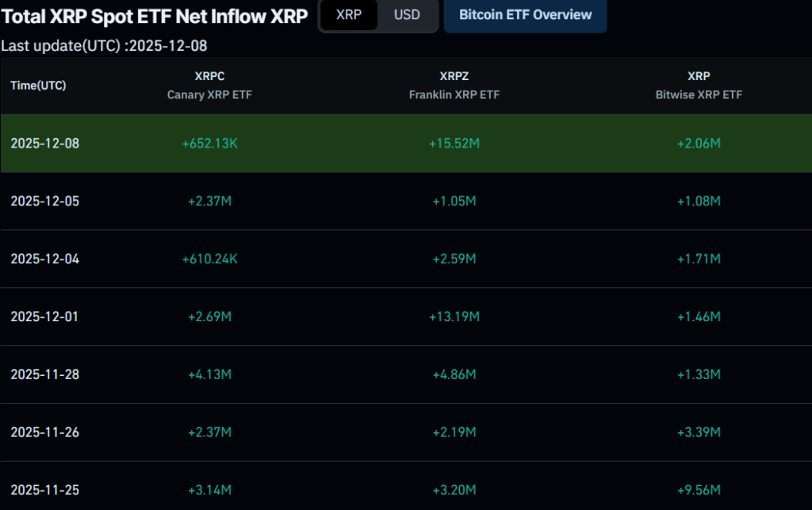This screenshot has height=510, width=812.
Task: Select the 2025-12-01 date cell
Action: click(x=45, y=317)
